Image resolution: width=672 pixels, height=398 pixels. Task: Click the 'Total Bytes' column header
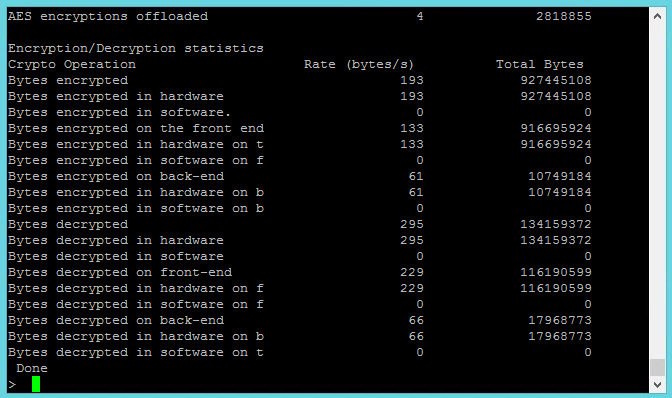click(x=540, y=64)
